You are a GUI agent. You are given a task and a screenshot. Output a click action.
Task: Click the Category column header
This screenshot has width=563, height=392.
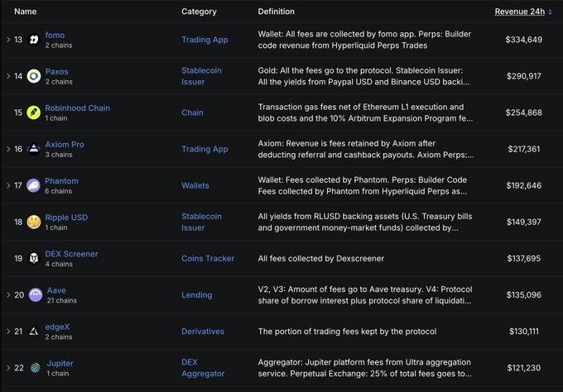pos(199,12)
